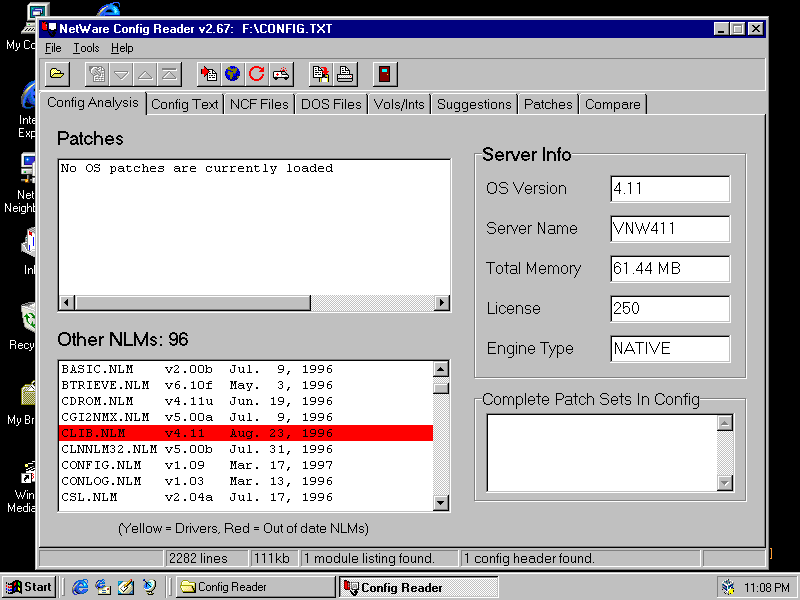Click down arrow of Other NLMs scrollbar
Image resolution: width=800 pixels, height=600 pixels.
click(441, 503)
